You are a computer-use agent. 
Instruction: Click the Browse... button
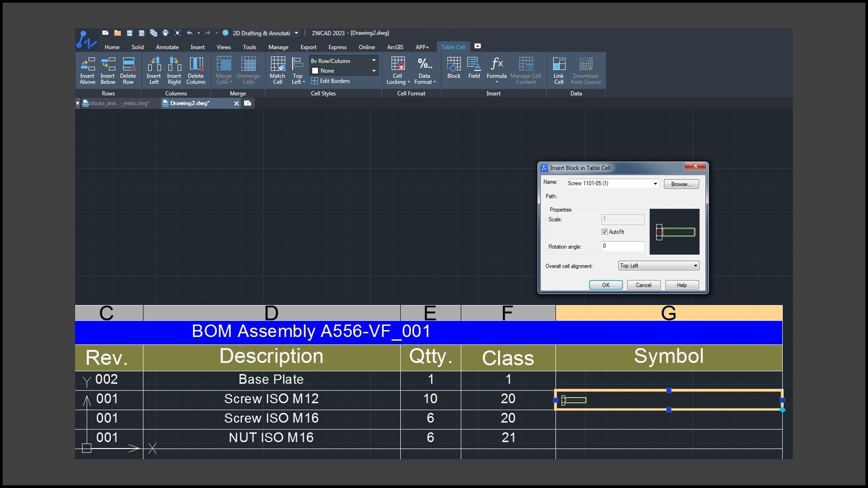coord(681,184)
